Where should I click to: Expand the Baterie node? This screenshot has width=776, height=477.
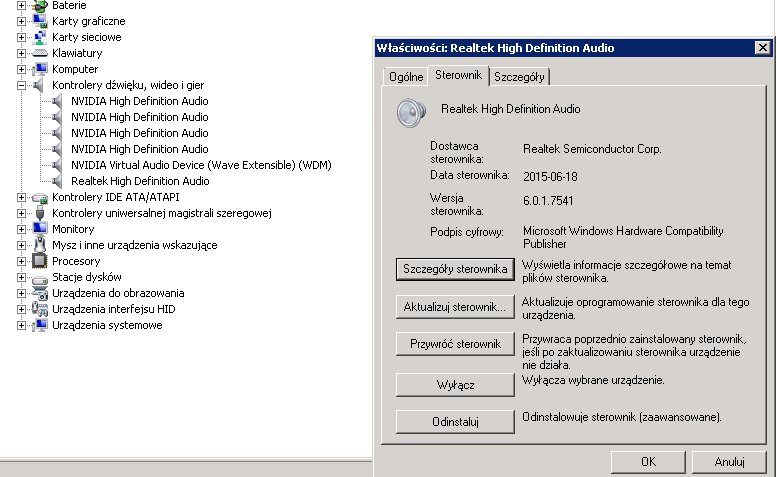21,5
